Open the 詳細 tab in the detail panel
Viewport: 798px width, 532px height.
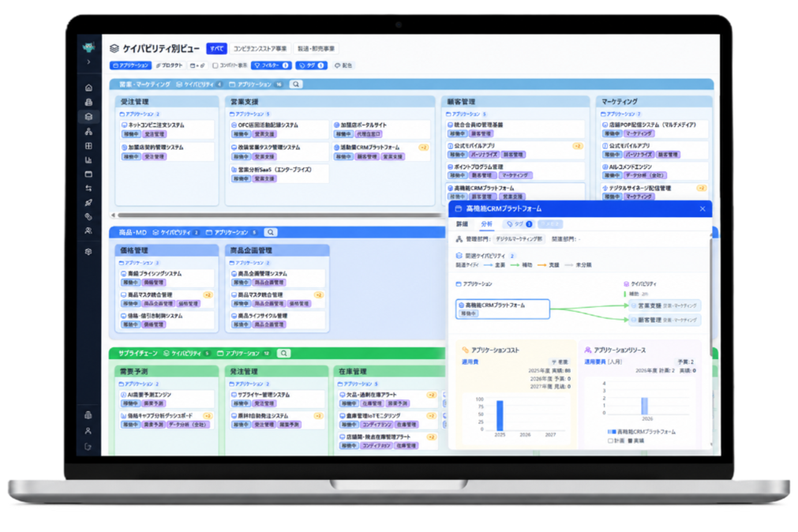pyautogui.click(x=462, y=224)
